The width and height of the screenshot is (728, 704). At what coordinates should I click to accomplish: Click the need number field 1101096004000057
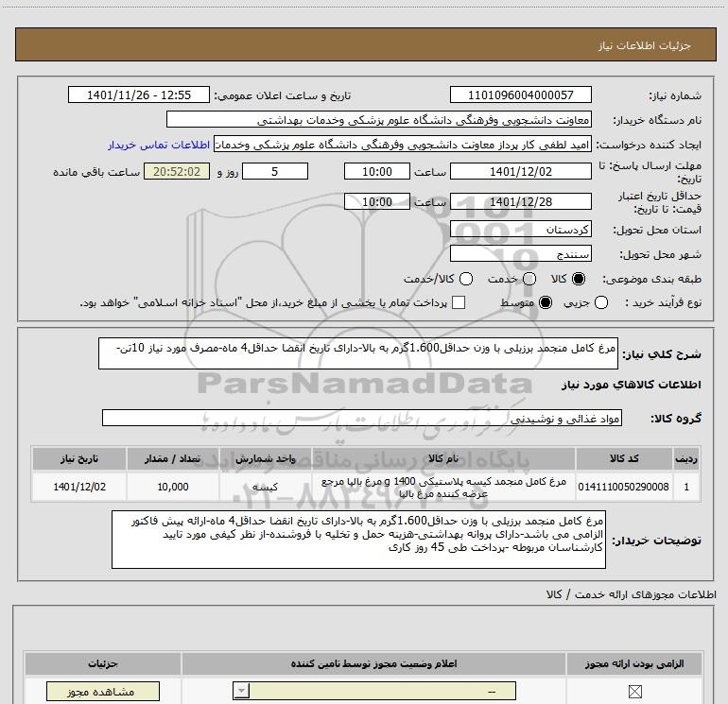(x=520, y=95)
